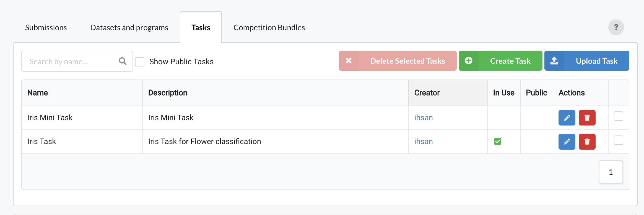644x215 pixels.
Task: Click Delete Selected Tasks button
Action: point(398,61)
